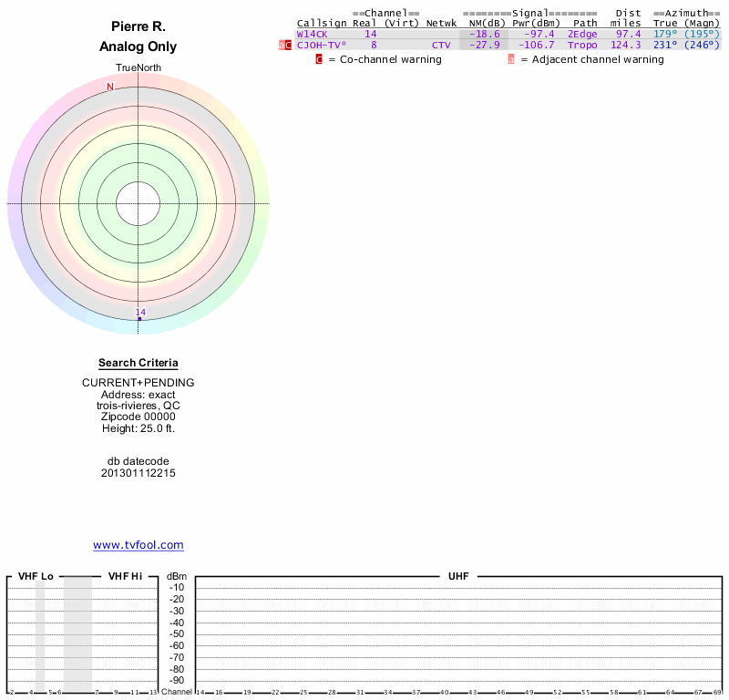Open the www.tvfool.com link

[x=138, y=545]
